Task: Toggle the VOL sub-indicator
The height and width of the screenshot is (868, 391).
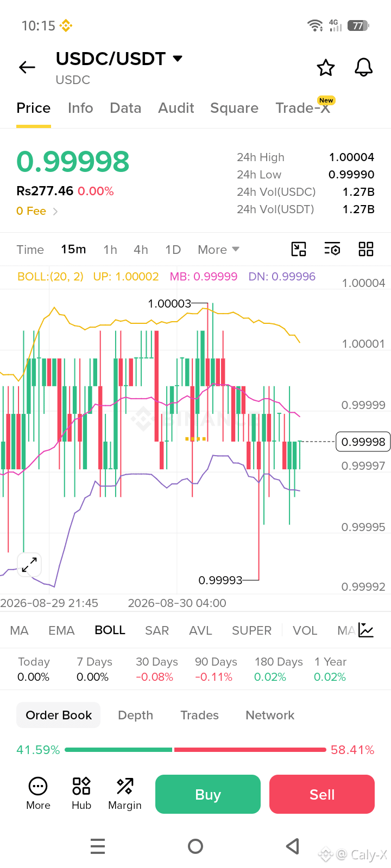Action: [305, 630]
